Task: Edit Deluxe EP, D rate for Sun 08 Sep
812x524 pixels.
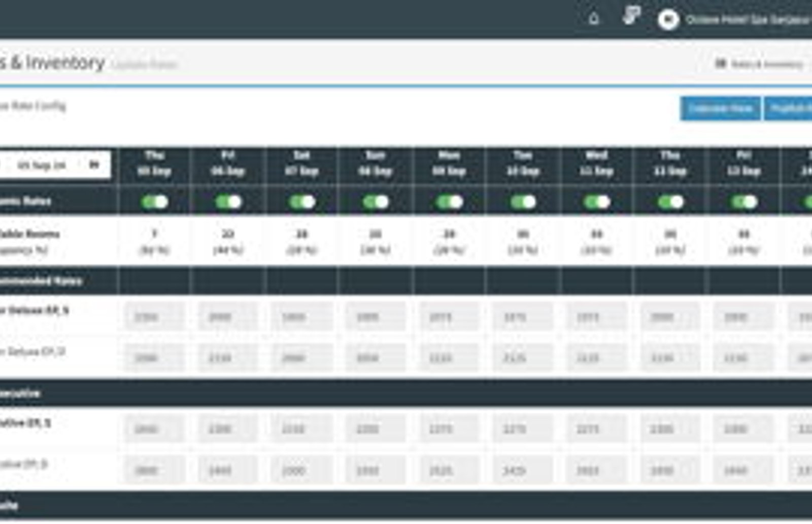Action: tap(376, 357)
